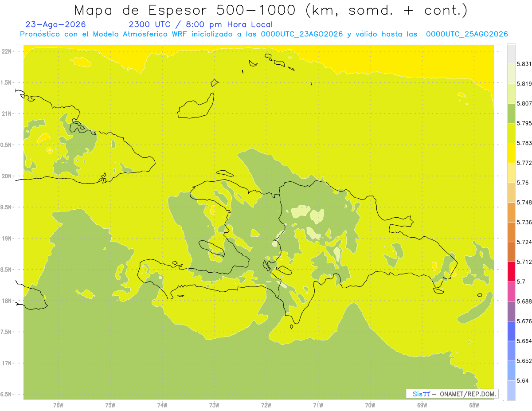Click the '70W' longitude label

click(x=370, y=405)
